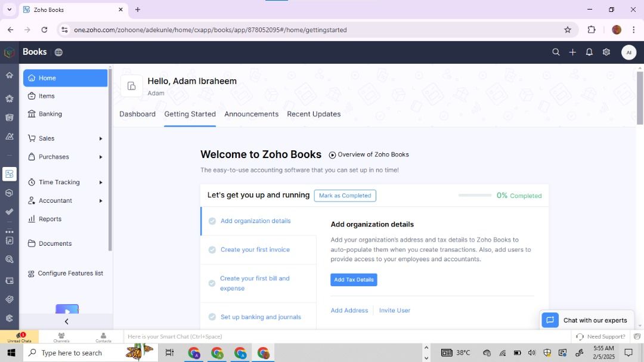This screenshot has width=644, height=362.
Task: Open the Windows notification center
Action: point(628,352)
